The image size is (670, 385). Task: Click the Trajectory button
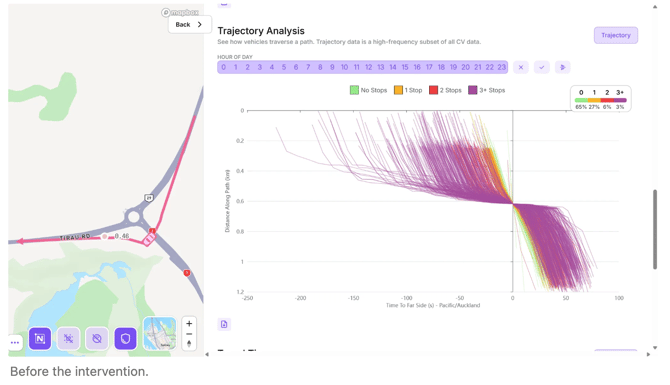(616, 35)
